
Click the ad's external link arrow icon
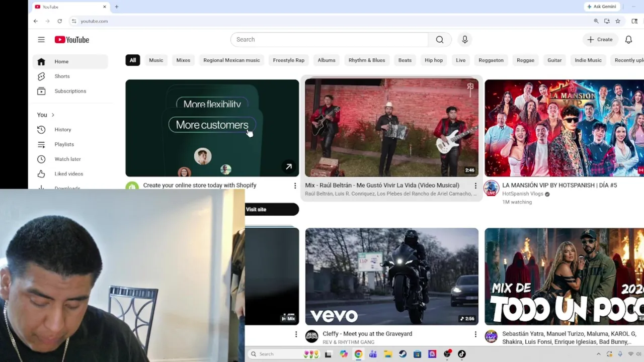tap(289, 167)
